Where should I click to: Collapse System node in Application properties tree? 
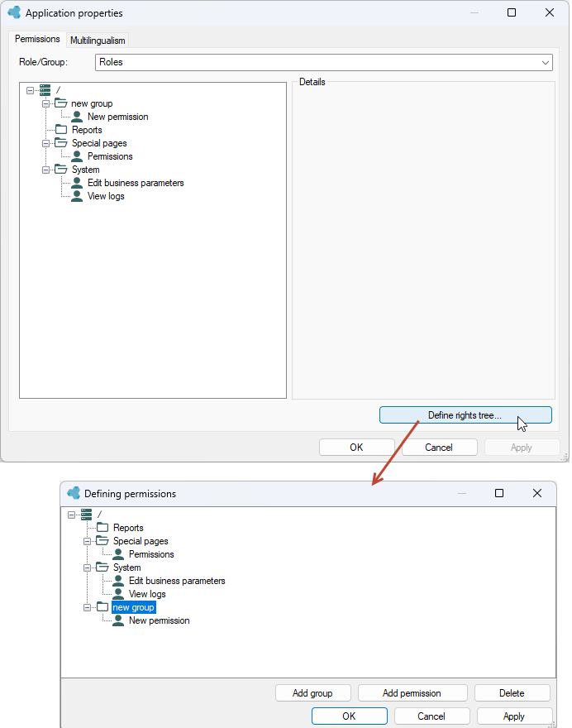point(46,170)
